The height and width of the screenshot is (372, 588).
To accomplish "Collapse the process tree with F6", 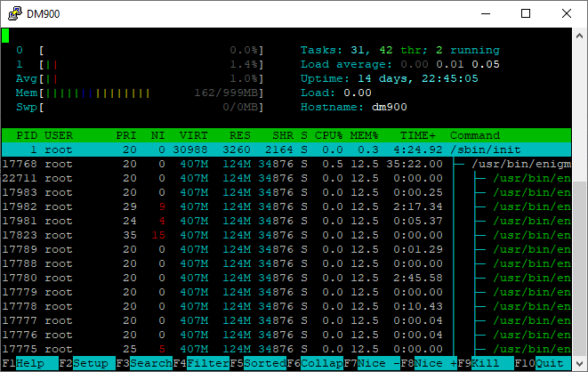I will pos(321,364).
